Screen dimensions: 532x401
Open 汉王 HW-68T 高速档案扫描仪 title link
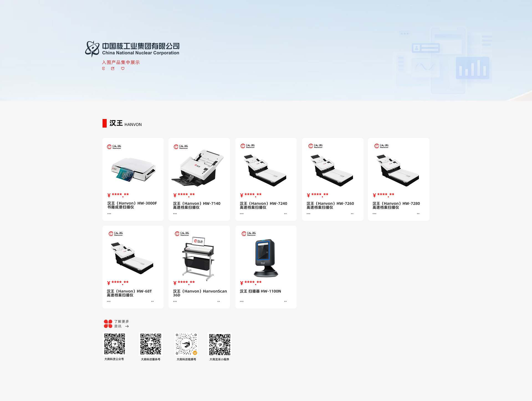click(129, 293)
